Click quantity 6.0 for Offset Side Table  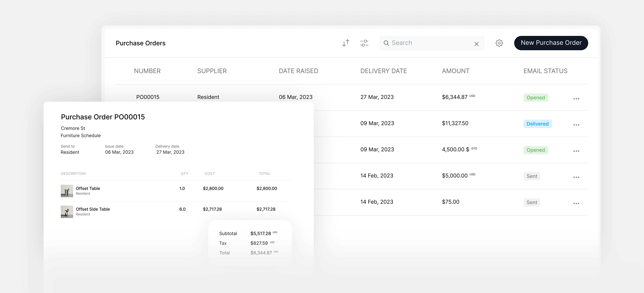[x=182, y=209]
